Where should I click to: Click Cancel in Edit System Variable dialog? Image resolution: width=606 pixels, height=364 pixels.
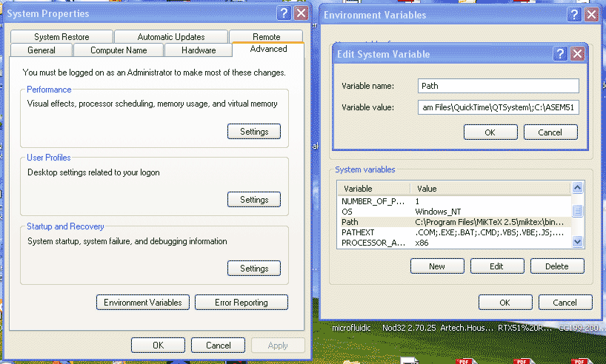pyautogui.click(x=550, y=132)
